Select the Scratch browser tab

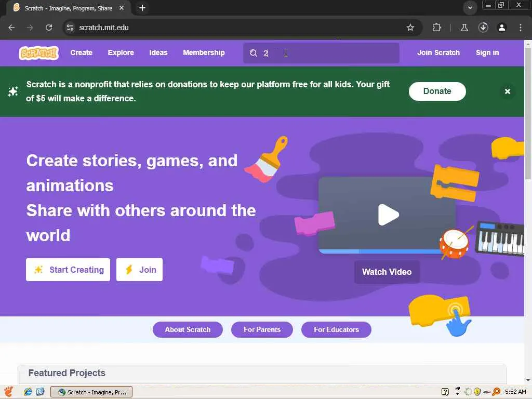point(68,8)
